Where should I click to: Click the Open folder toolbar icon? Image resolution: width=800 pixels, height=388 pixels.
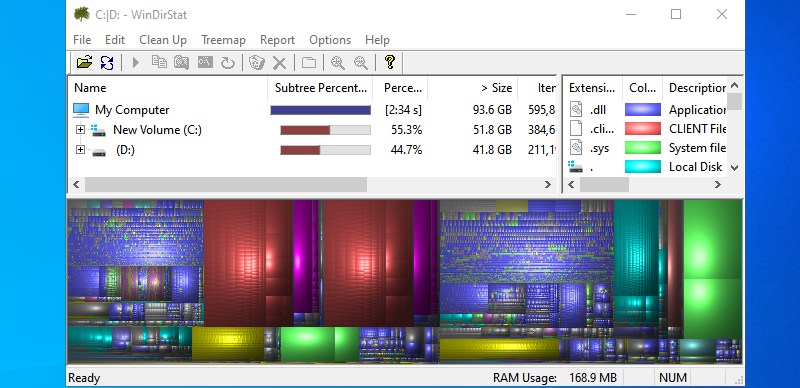84,63
